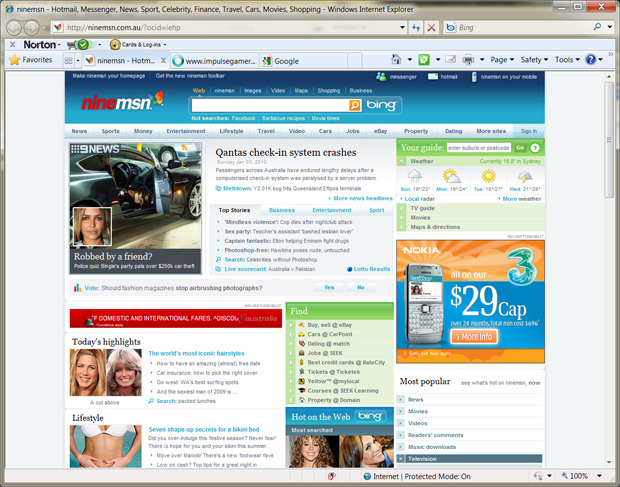Screen dimensions: 620x487
Task: Open the zoom level 100% dropdown arrow
Action: coord(599,476)
